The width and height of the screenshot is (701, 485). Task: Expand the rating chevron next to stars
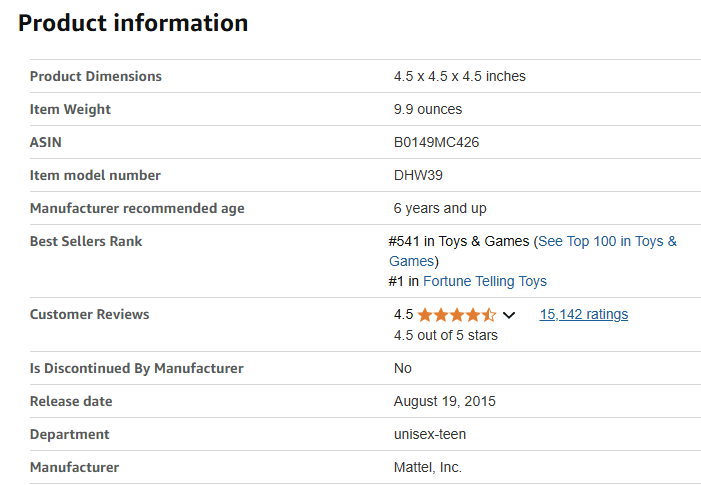[x=509, y=315]
